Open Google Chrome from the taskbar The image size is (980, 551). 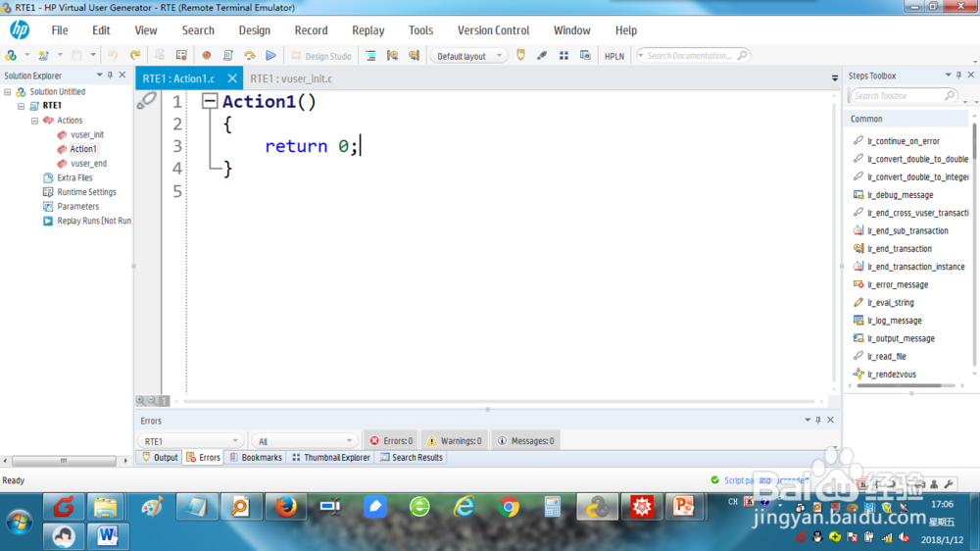pos(508,507)
